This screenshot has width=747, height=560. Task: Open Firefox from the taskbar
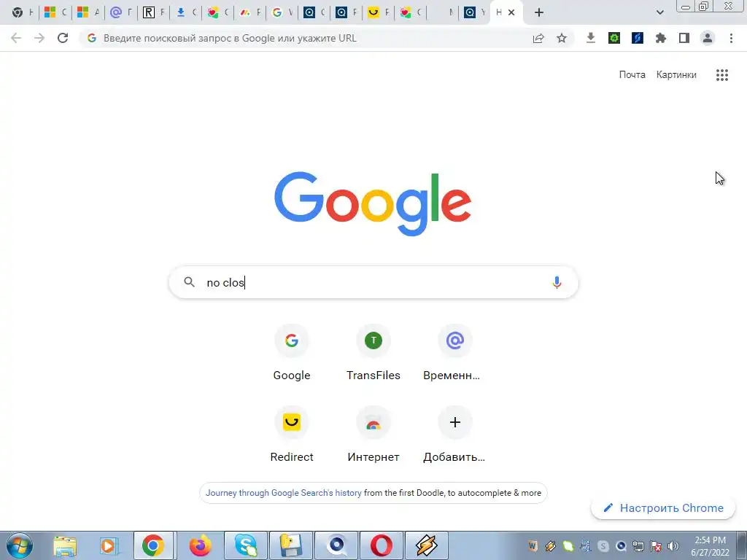[x=200, y=545]
